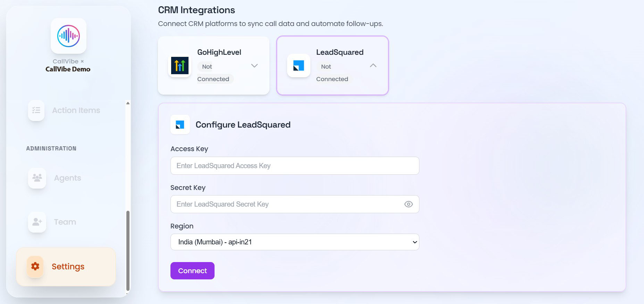Screen dimensions: 644x304
Task: Click the 'Connect CRM platforms' description text
Action: click(x=270, y=24)
